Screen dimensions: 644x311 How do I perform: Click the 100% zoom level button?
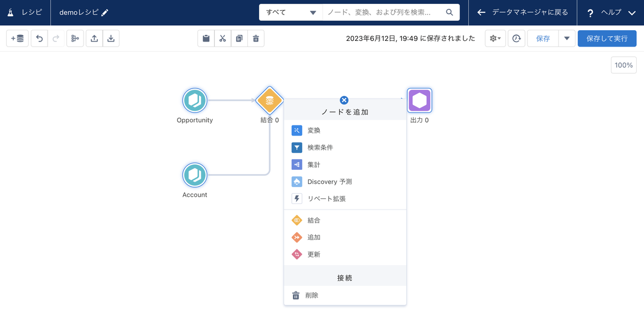click(624, 65)
